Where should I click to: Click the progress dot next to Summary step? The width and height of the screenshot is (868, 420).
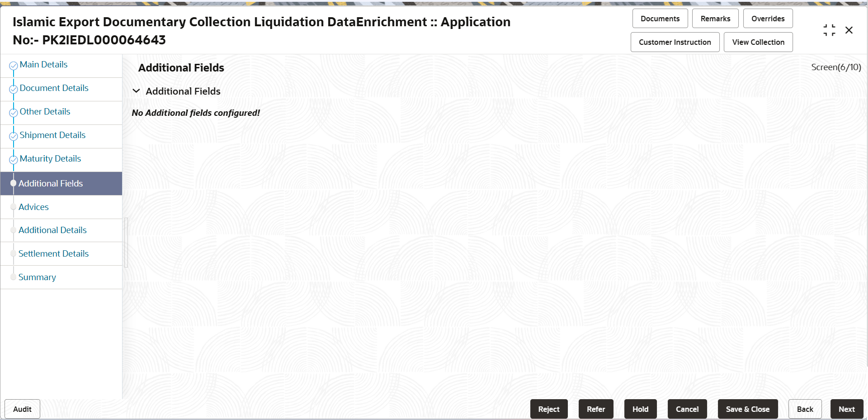point(13,277)
